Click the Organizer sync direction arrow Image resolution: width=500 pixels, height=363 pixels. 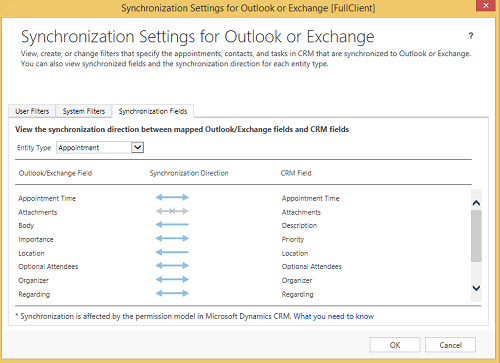172,279
